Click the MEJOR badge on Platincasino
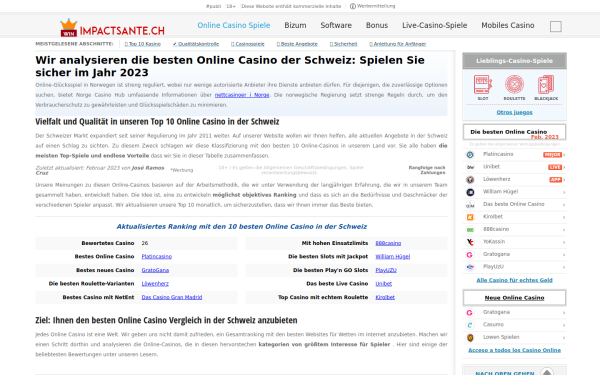The image size is (600, 375). coord(552,155)
